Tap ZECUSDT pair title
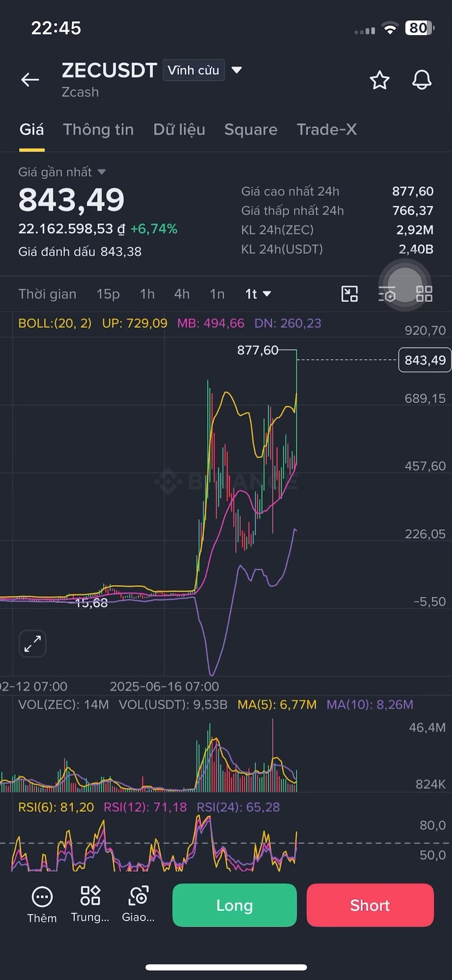 tap(109, 70)
